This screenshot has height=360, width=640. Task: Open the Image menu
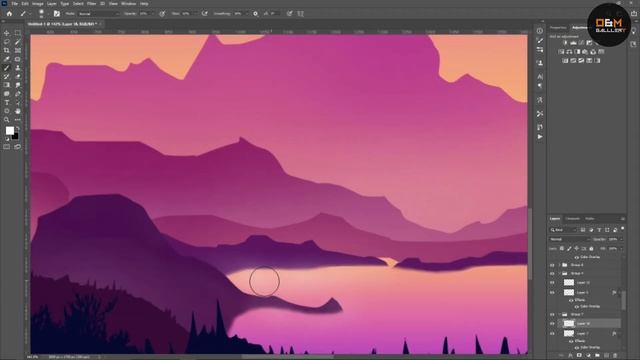coord(38,3)
